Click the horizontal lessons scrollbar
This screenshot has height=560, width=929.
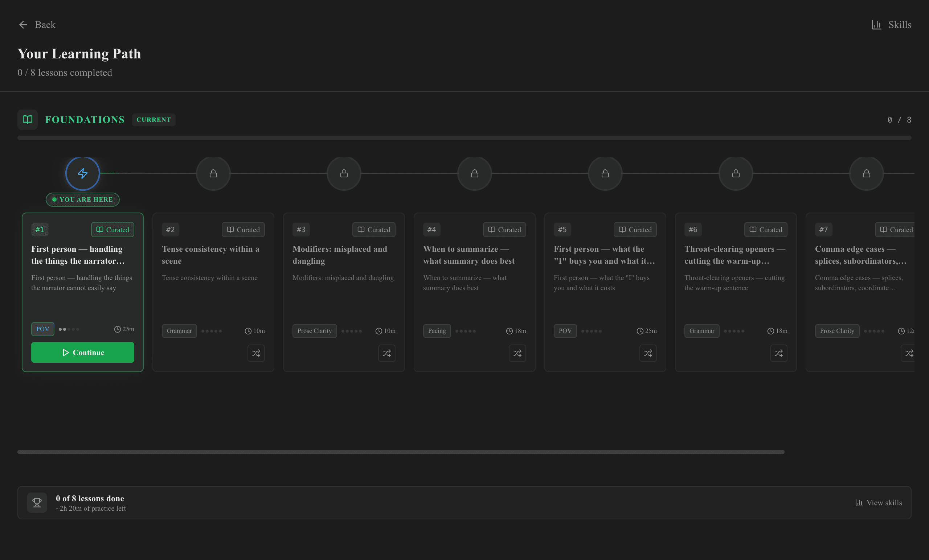coord(401,452)
